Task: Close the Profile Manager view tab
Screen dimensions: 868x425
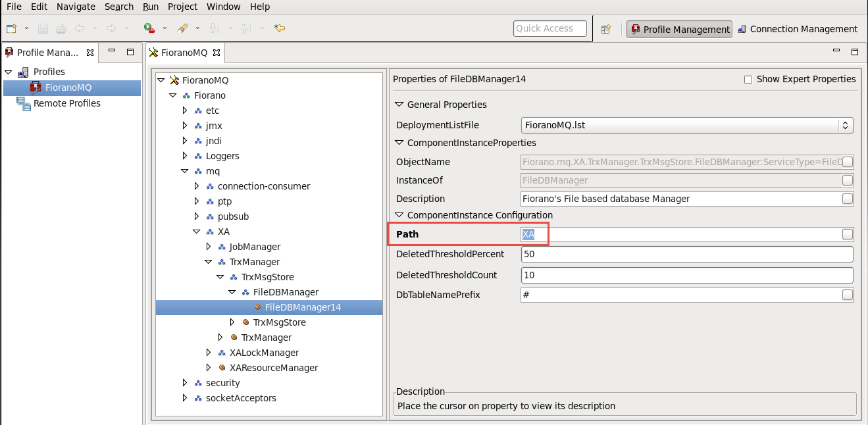Action: (x=90, y=52)
